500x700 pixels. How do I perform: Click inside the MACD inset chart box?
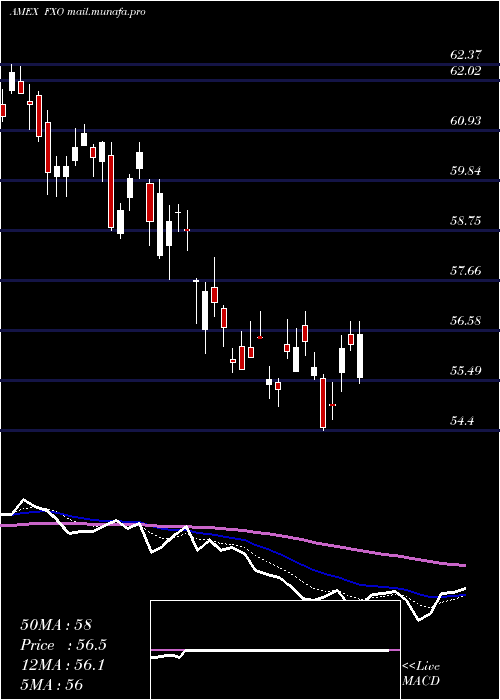point(275,650)
